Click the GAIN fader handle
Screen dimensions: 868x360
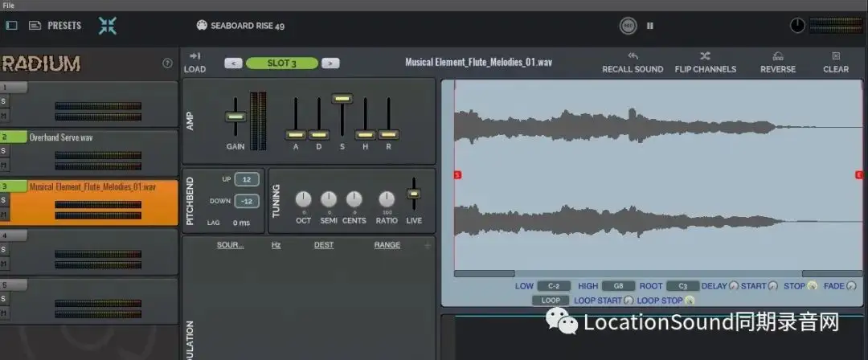(235, 117)
